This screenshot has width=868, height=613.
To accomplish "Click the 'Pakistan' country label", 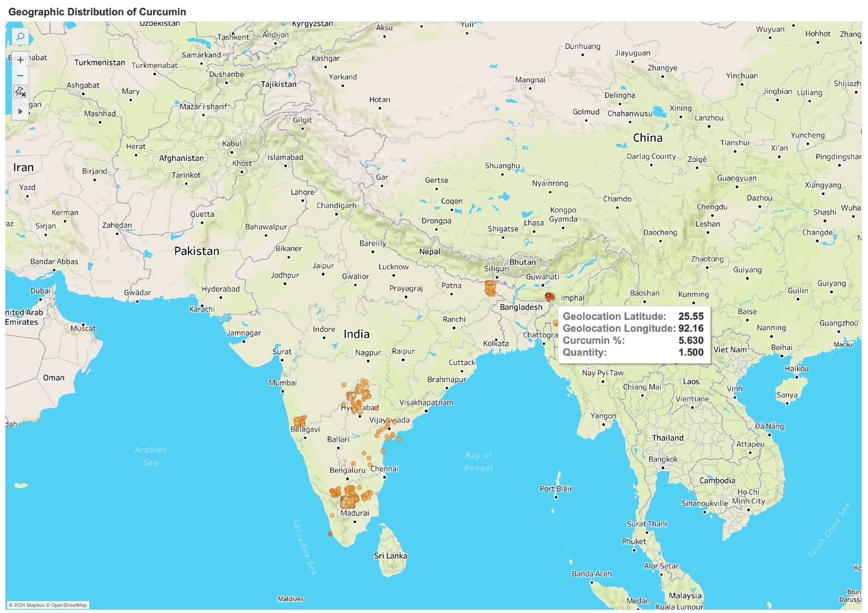I will (x=197, y=251).
